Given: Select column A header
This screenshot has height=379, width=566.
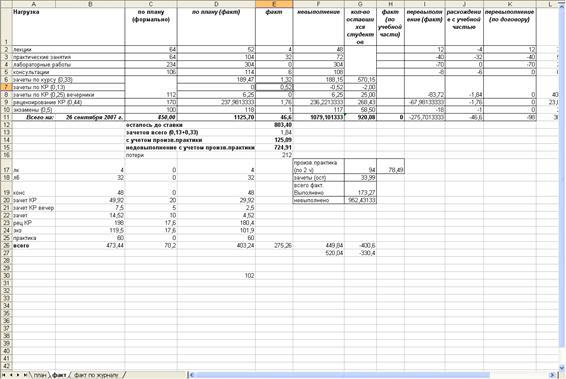Looking at the screenshot, I should (x=34, y=4).
